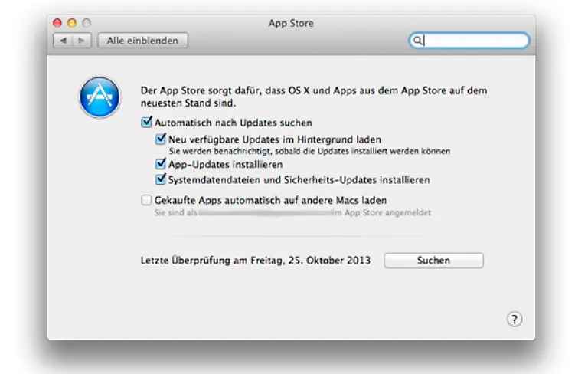Click the 'Sie werden benachrichtigt' hint text
This screenshot has width=588, height=374.
pos(309,151)
